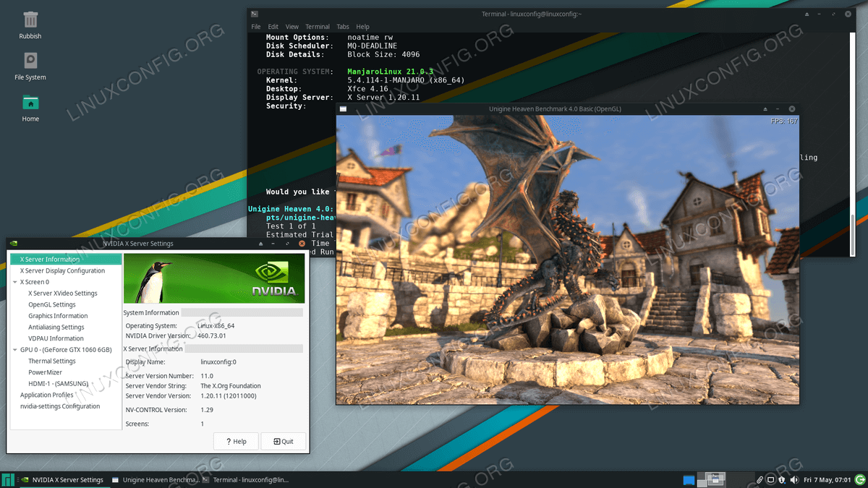This screenshot has height=488, width=868.
Task: Open Thermal Settings page
Action: tap(52, 361)
